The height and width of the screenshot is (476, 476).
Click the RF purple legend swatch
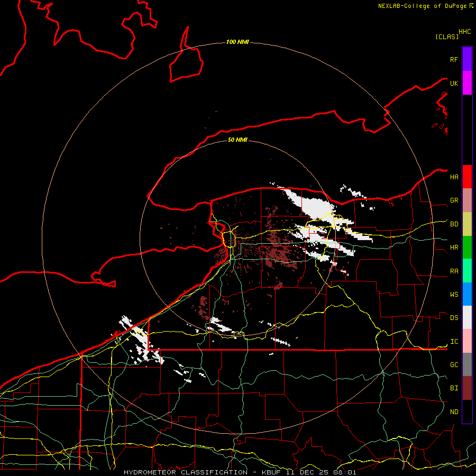pos(467,59)
